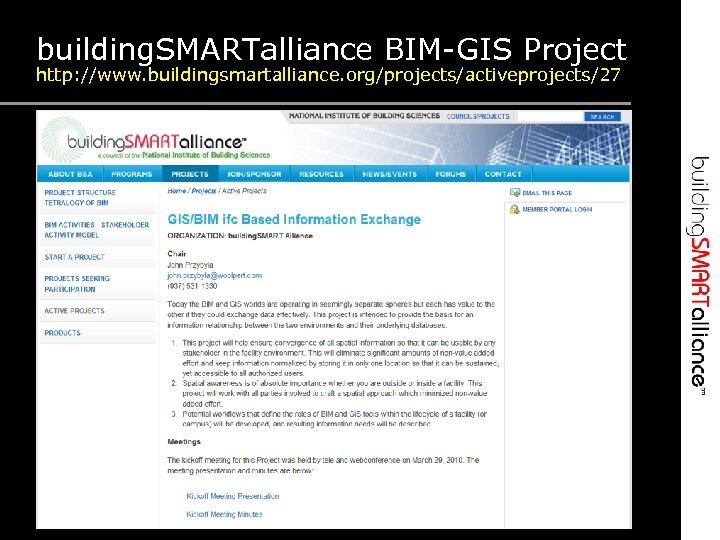Open the Councils/Projects header link
Image resolution: width=720 pixels, height=540 pixels.
478,117
